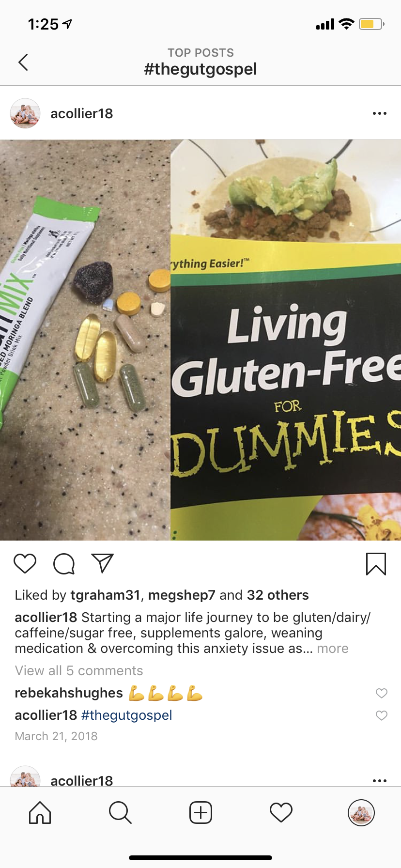The image size is (401, 868).
Task: Save the post with the bookmark icon
Action: tap(376, 564)
